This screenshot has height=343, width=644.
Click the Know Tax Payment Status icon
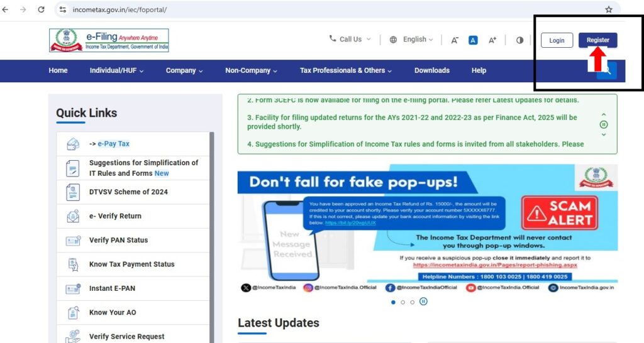(x=73, y=264)
